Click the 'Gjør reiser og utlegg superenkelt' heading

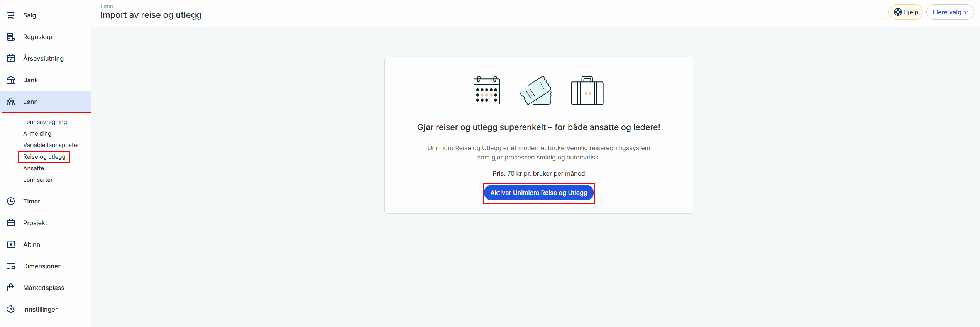pyautogui.click(x=538, y=127)
